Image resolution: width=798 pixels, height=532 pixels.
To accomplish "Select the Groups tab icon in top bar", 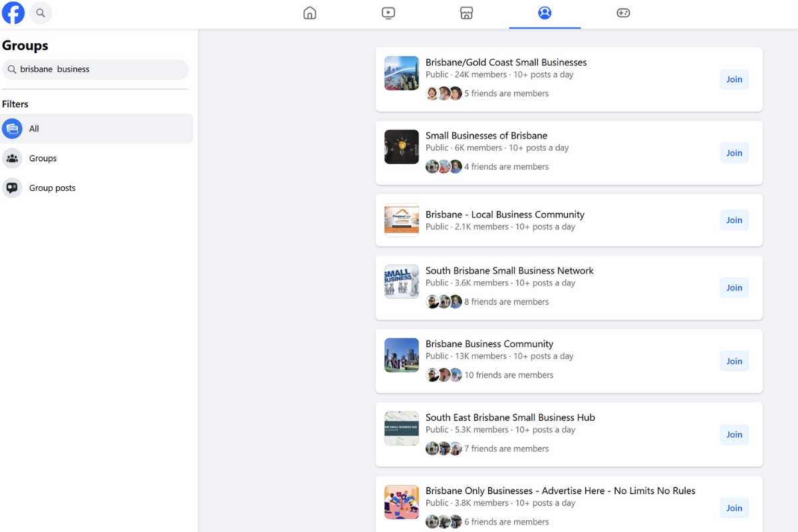I will (545, 13).
